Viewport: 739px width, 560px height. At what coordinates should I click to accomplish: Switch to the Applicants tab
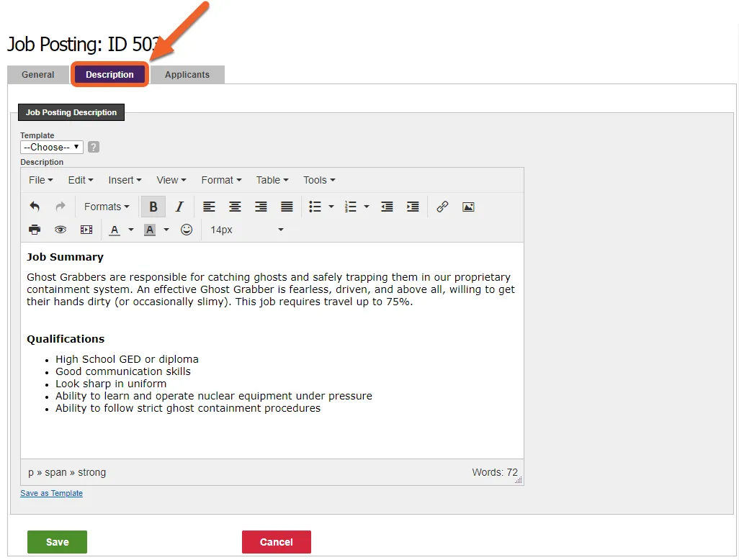click(187, 74)
